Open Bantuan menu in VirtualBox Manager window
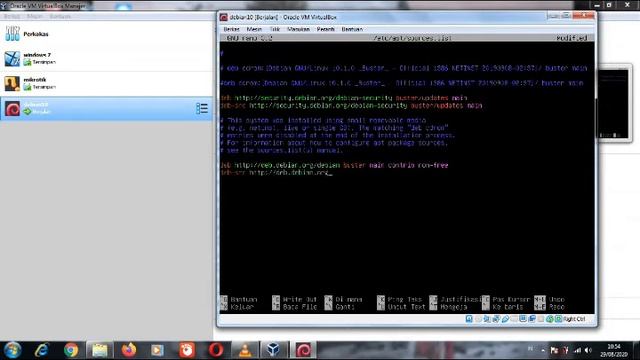 [60, 16]
